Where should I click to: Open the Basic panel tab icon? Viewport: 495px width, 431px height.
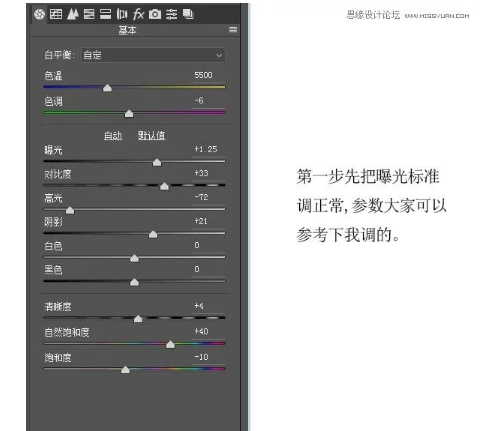coord(39,14)
